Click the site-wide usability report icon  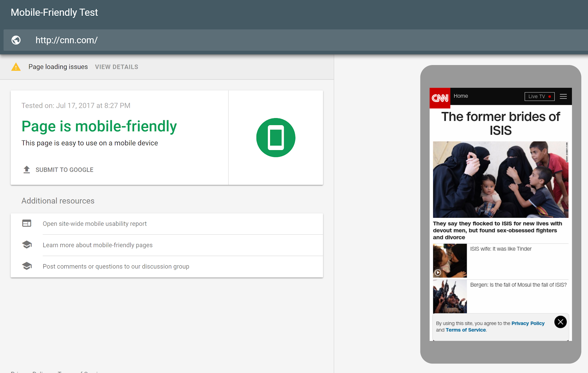click(27, 223)
